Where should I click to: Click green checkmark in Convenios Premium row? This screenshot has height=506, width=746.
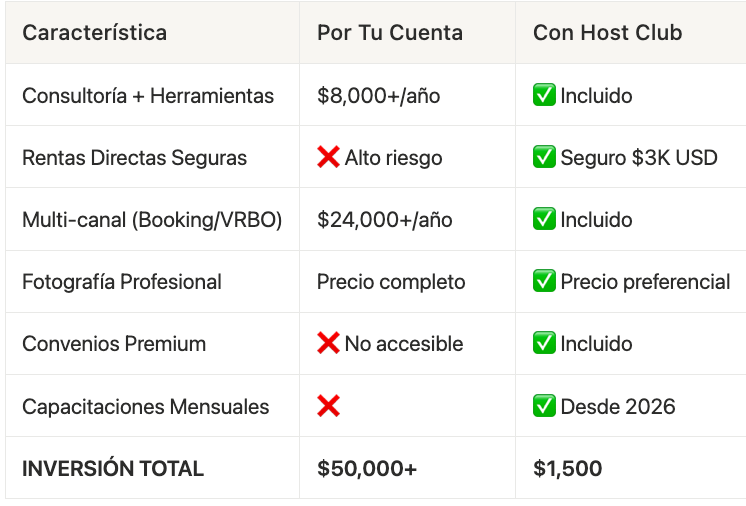[544, 344]
